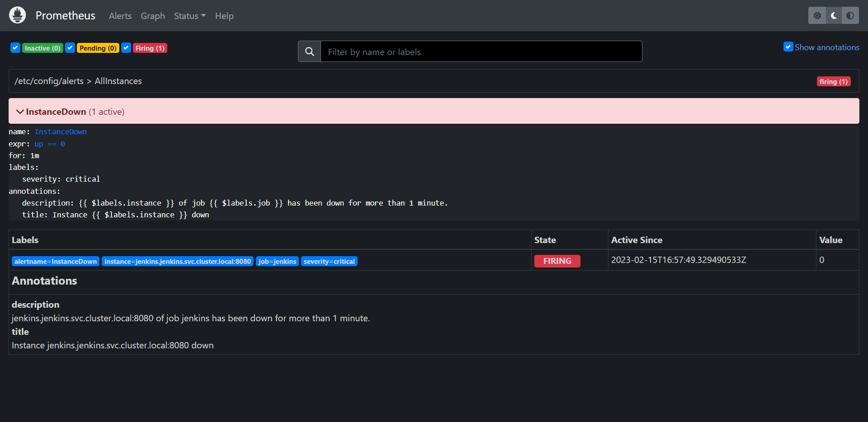Select browser-preferred theme half-circle icon

pos(850,15)
